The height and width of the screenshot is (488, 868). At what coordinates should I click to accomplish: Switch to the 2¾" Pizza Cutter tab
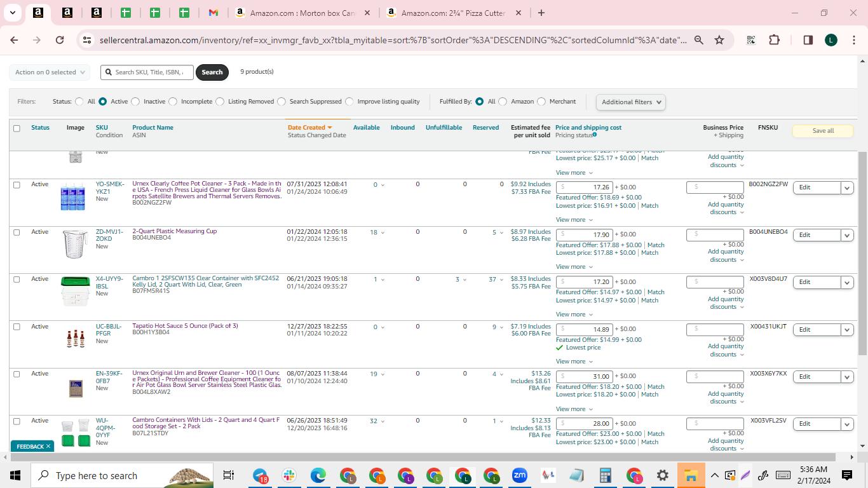point(455,13)
